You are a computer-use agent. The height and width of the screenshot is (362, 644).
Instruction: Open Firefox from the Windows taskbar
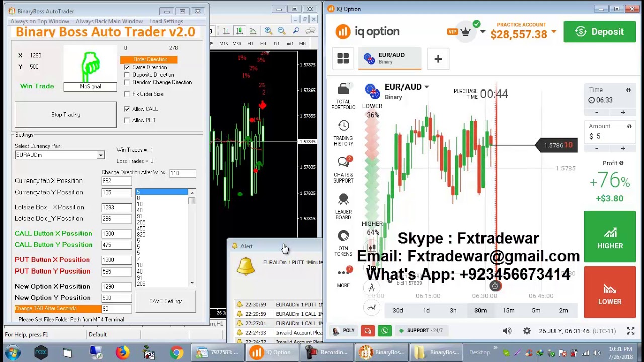(x=122, y=352)
